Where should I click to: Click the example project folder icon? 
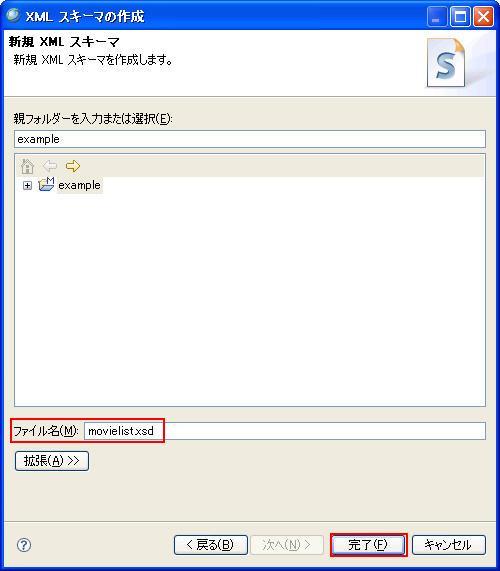46,185
